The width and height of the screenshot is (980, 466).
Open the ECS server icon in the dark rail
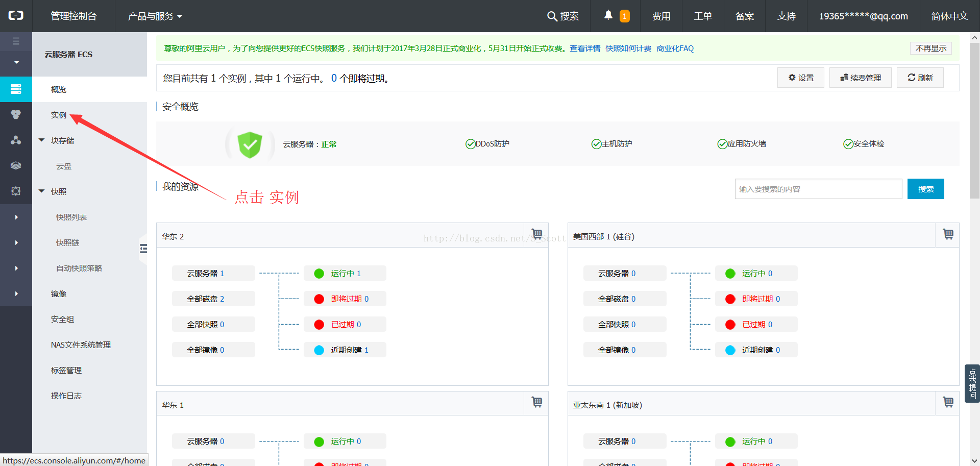tap(16, 89)
